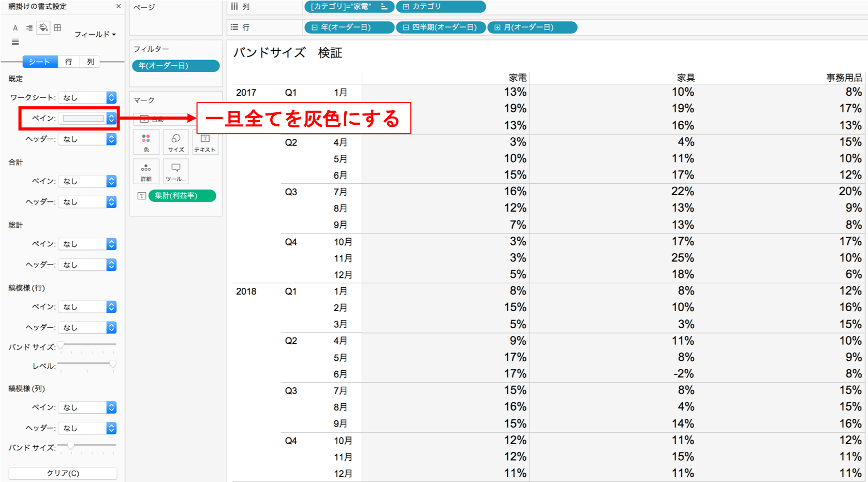Click the クリア(C) button
Screen dimensions: 868x482
click(x=63, y=473)
